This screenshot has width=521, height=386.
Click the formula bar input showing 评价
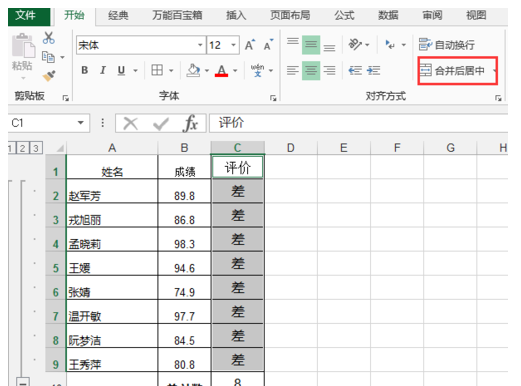(x=358, y=123)
